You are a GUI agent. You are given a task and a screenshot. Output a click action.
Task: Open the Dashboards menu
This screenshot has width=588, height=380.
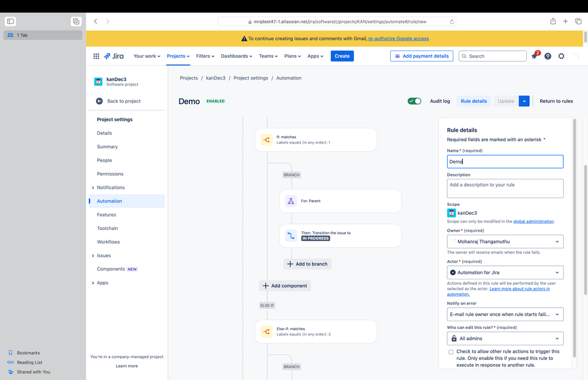click(237, 56)
